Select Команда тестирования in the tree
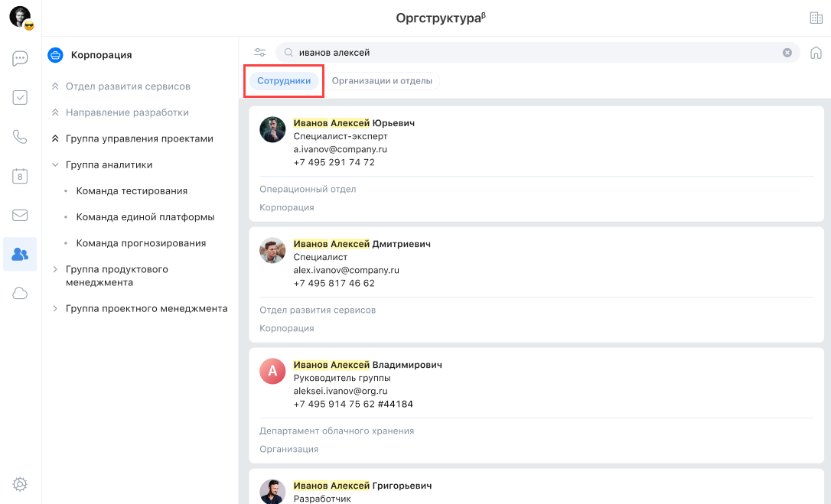This screenshot has width=831, height=504. (132, 191)
